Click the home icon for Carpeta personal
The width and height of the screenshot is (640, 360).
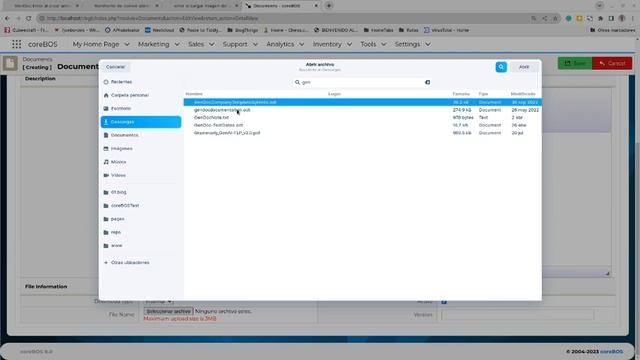(x=106, y=95)
